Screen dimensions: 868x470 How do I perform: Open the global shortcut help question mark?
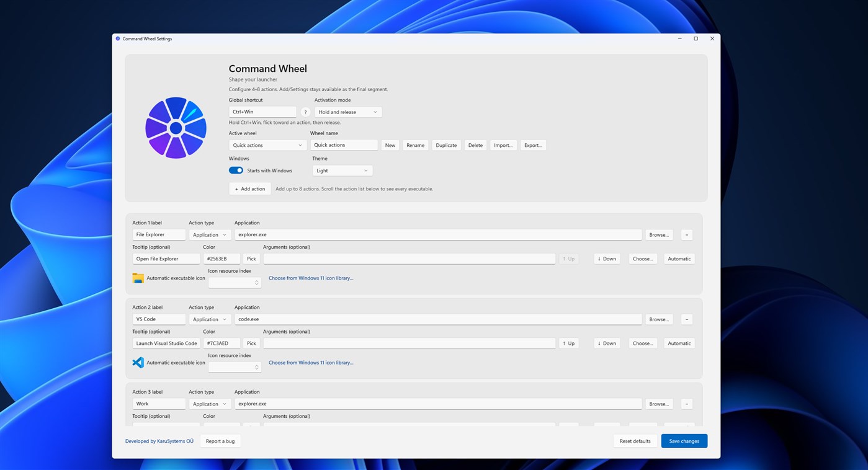pos(305,112)
